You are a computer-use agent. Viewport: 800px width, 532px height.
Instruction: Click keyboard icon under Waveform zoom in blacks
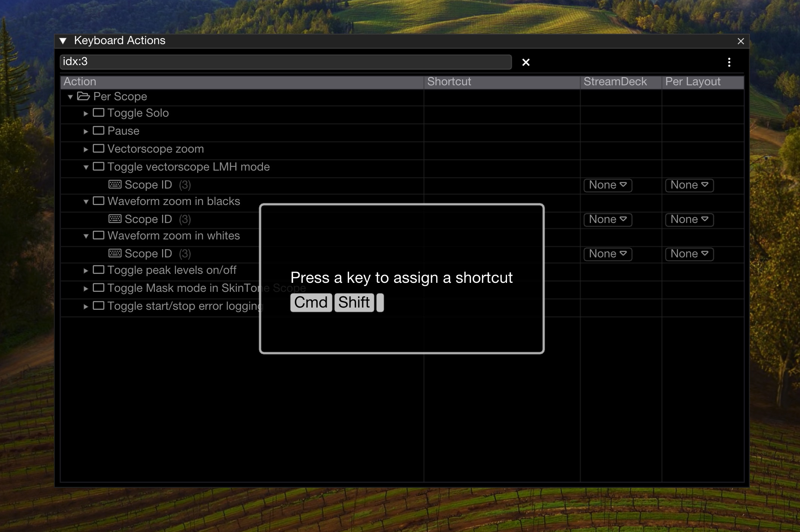click(115, 219)
